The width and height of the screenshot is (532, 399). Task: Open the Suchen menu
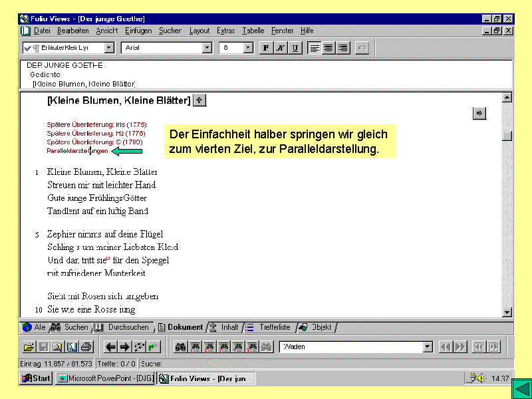click(x=170, y=31)
